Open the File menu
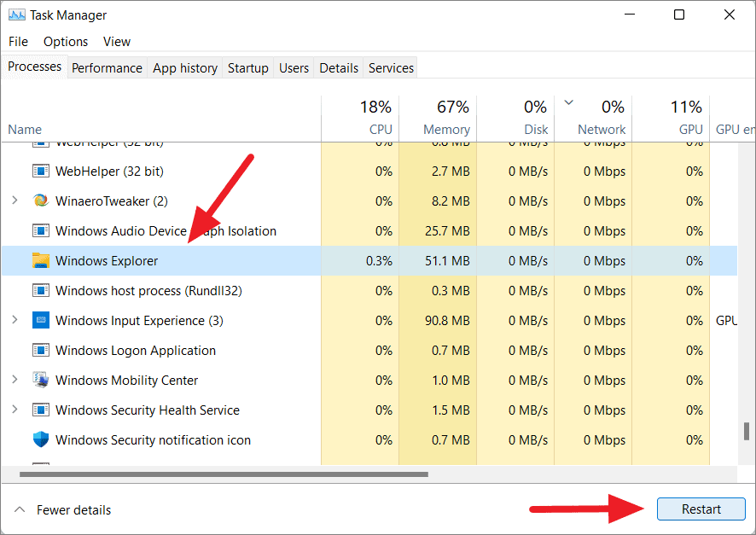 coord(18,42)
